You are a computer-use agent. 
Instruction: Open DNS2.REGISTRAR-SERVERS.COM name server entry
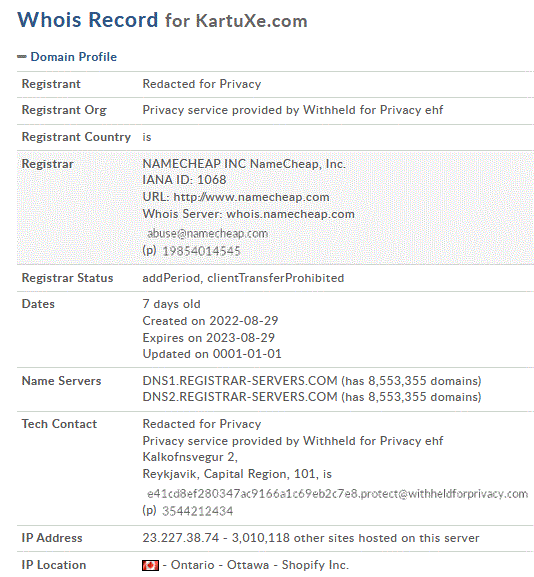pos(240,397)
